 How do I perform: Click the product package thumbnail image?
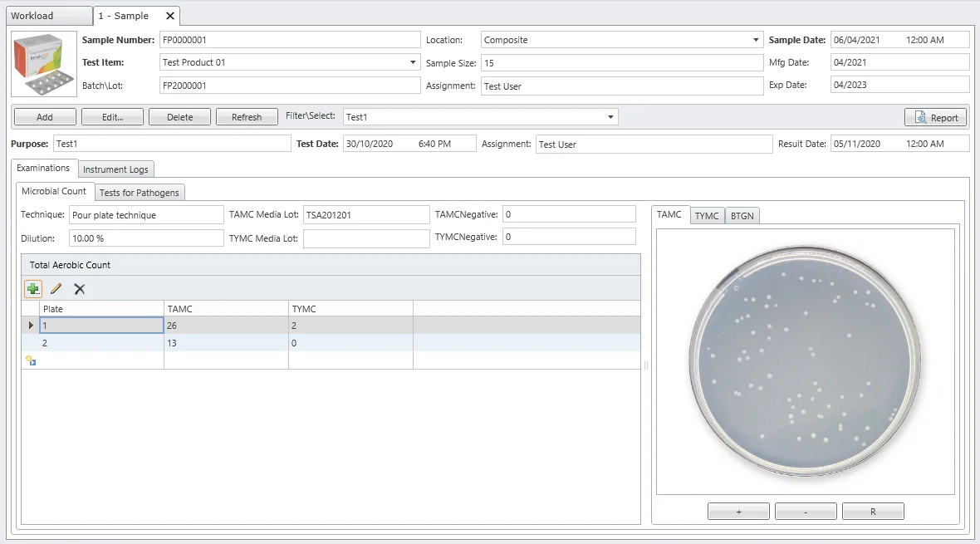pos(42,64)
